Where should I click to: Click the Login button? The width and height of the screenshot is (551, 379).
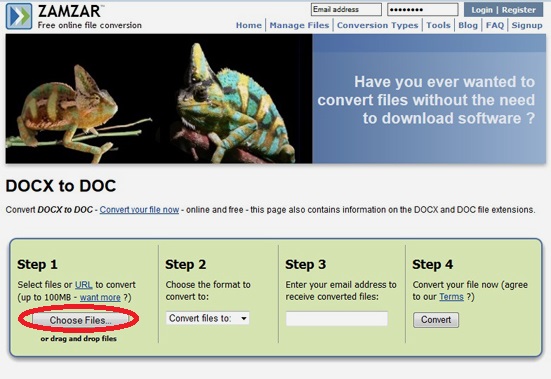click(x=482, y=10)
